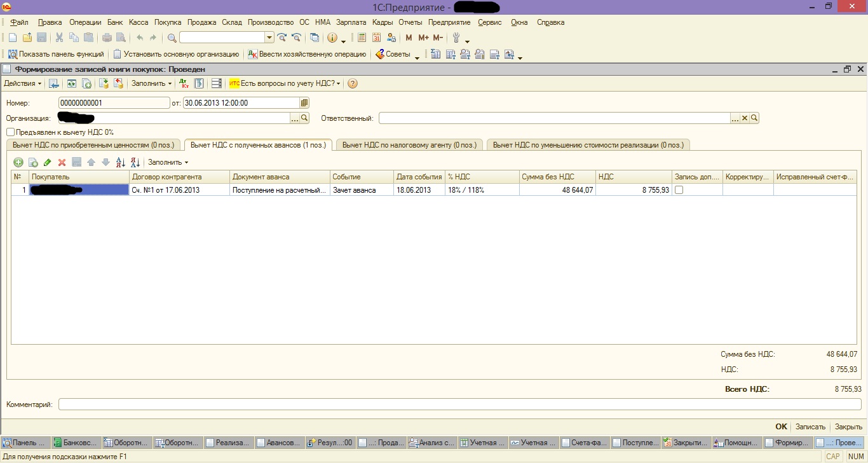868x463 pixels.
Task: Click the green pencil edit row icon
Action: pos(48,162)
